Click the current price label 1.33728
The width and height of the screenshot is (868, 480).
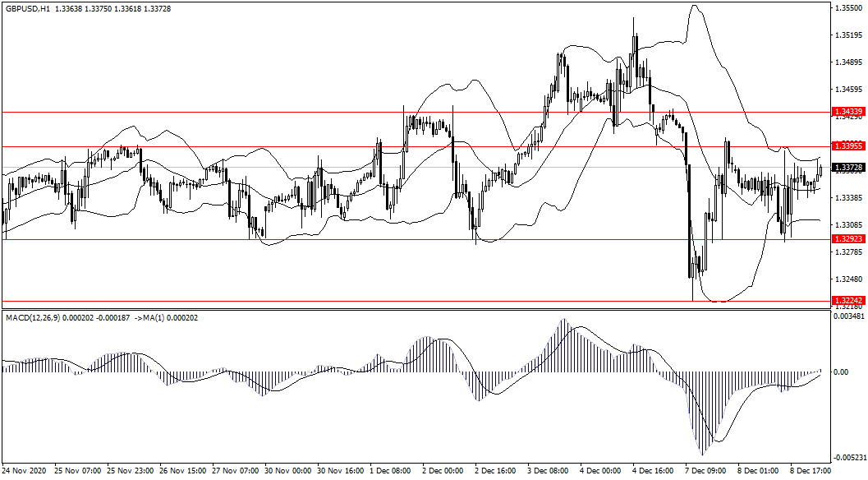pos(847,168)
